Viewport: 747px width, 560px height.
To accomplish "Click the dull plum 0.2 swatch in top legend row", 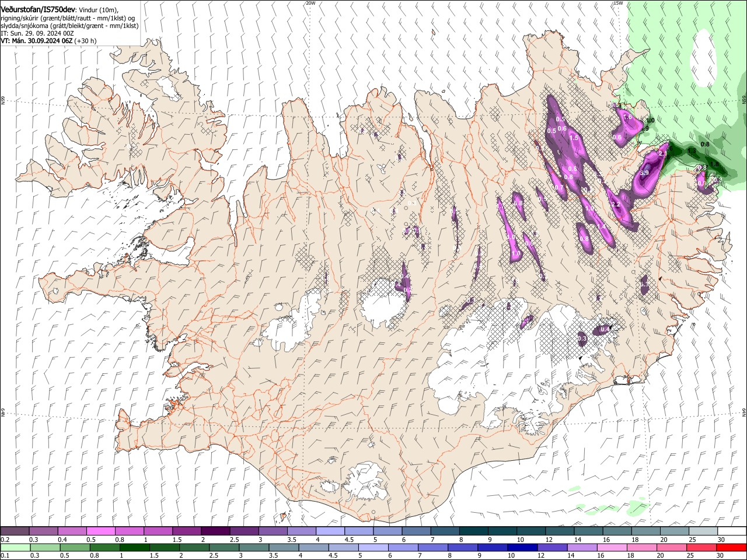I will pos(15,531).
